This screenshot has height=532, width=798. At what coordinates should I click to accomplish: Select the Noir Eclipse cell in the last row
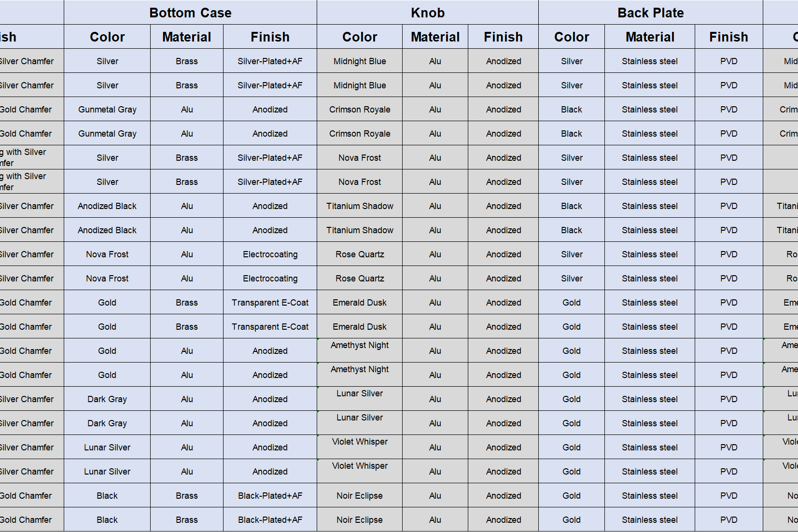point(360,520)
